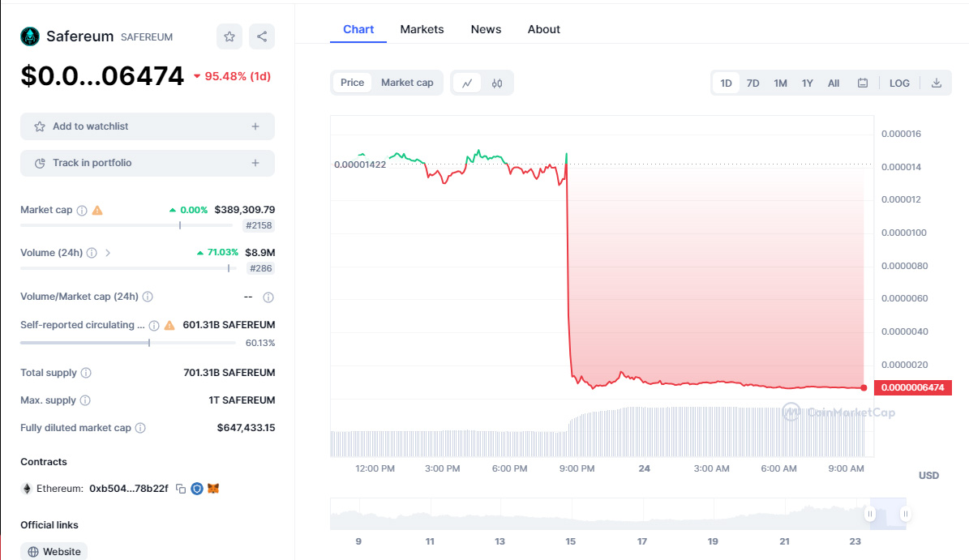Expand the Volume (24h) chevron arrow
Screen dimensions: 969x560
pos(108,253)
